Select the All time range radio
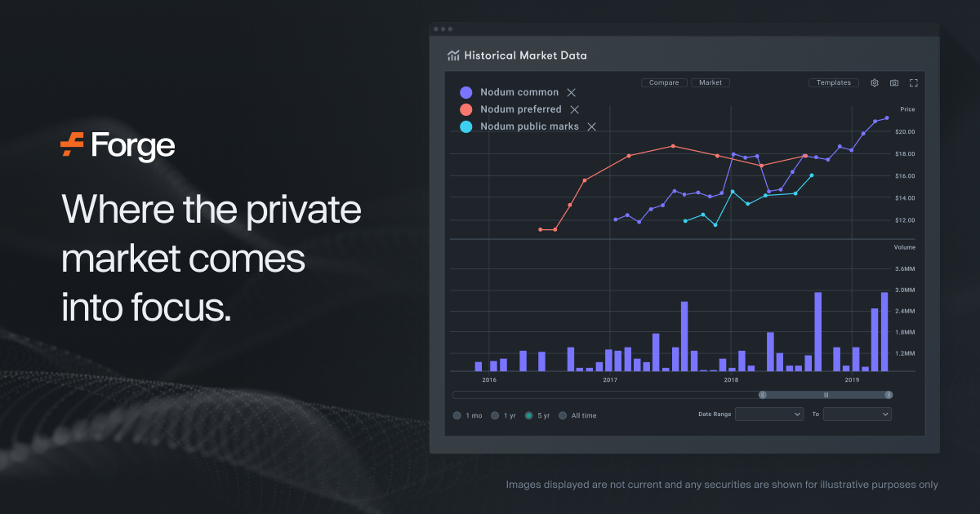 tap(563, 415)
